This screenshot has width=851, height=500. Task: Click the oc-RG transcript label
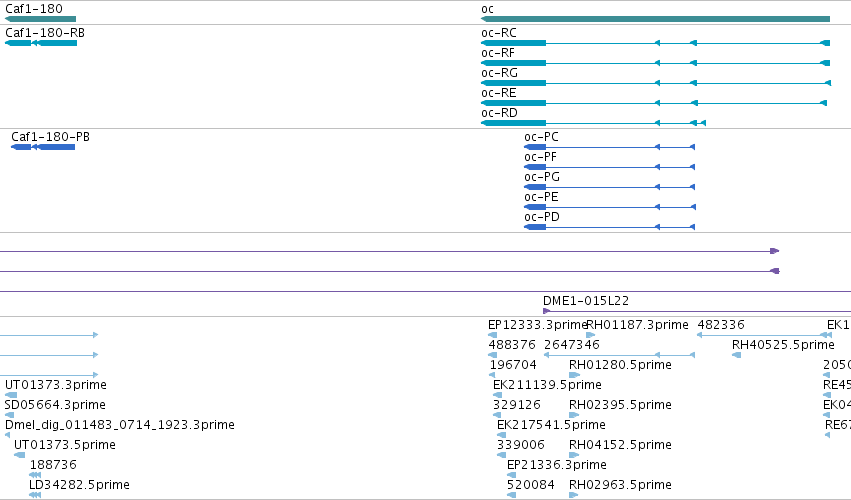pos(499,73)
